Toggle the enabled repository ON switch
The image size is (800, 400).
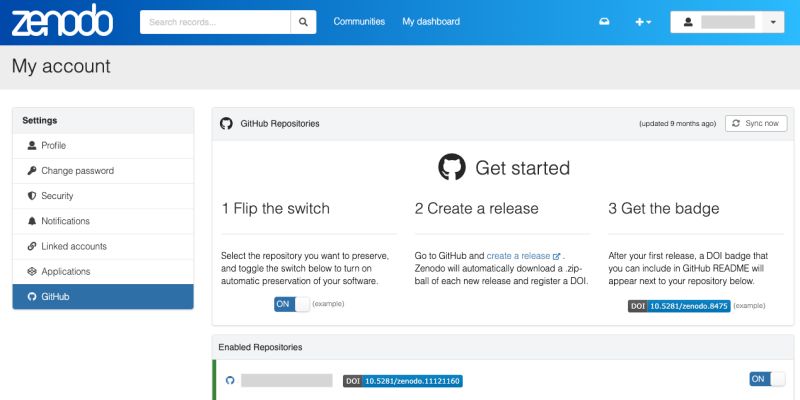pyautogui.click(x=767, y=379)
